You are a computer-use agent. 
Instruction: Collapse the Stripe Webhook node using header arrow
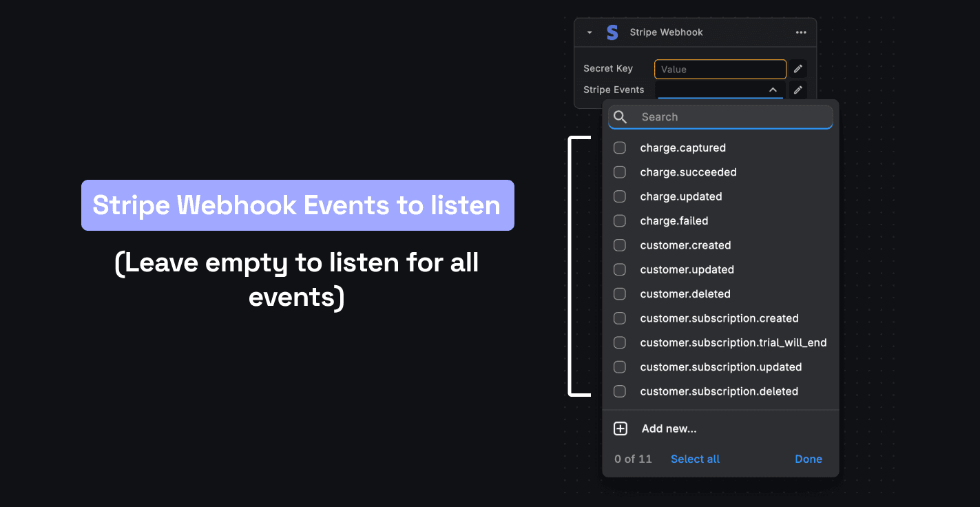point(590,32)
